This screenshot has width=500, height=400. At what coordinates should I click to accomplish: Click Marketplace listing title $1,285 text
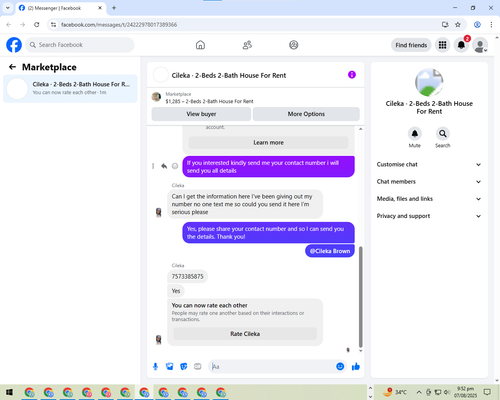click(x=209, y=101)
